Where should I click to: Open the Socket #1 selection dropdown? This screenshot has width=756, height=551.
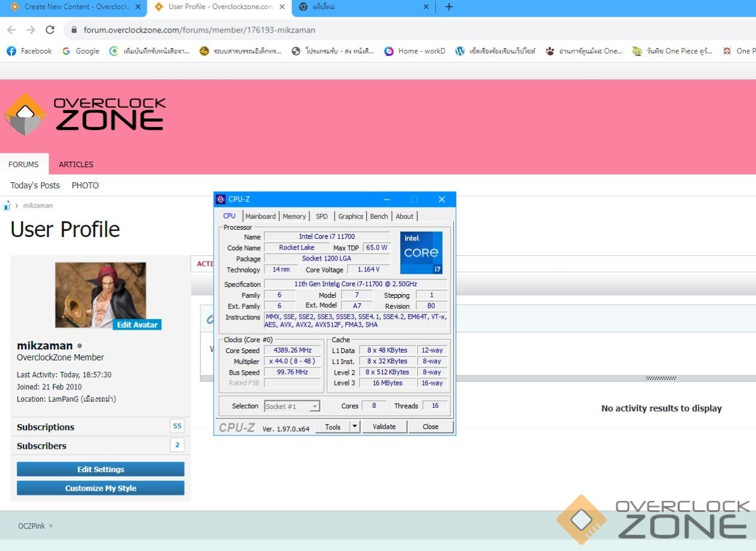(292, 406)
